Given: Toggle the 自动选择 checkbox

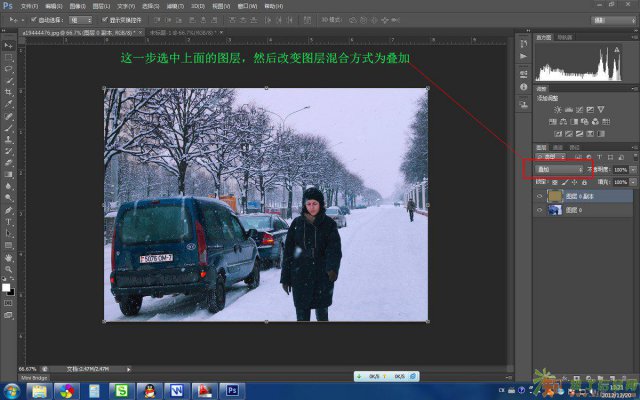Looking at the screenshot, I should point(35,19).
